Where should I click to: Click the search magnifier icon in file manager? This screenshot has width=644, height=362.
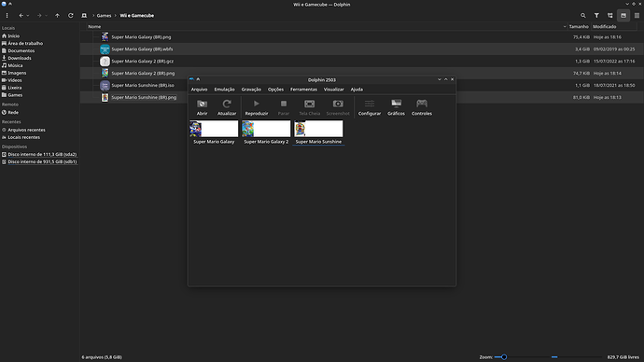tap(582, 16)
